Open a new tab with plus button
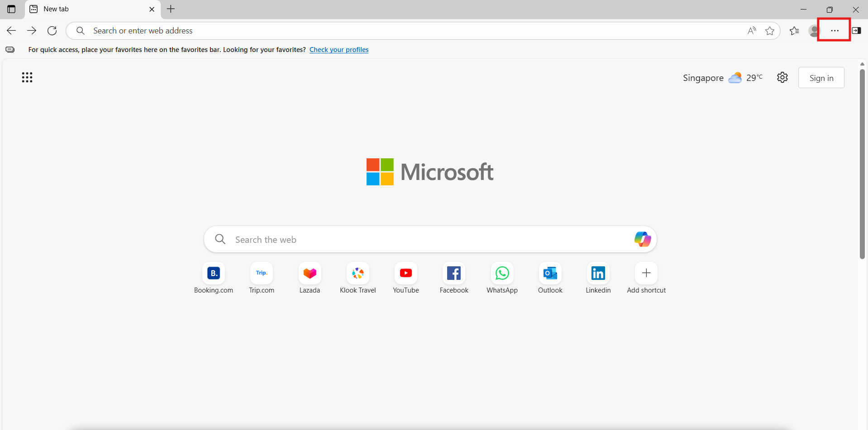 [x=171, y=9]
